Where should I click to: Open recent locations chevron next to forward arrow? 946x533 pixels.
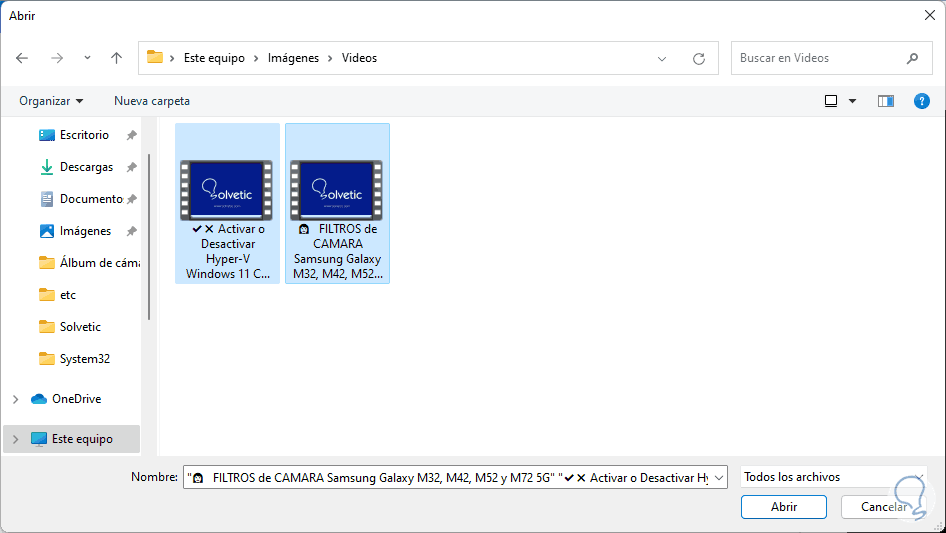(87, 58)
